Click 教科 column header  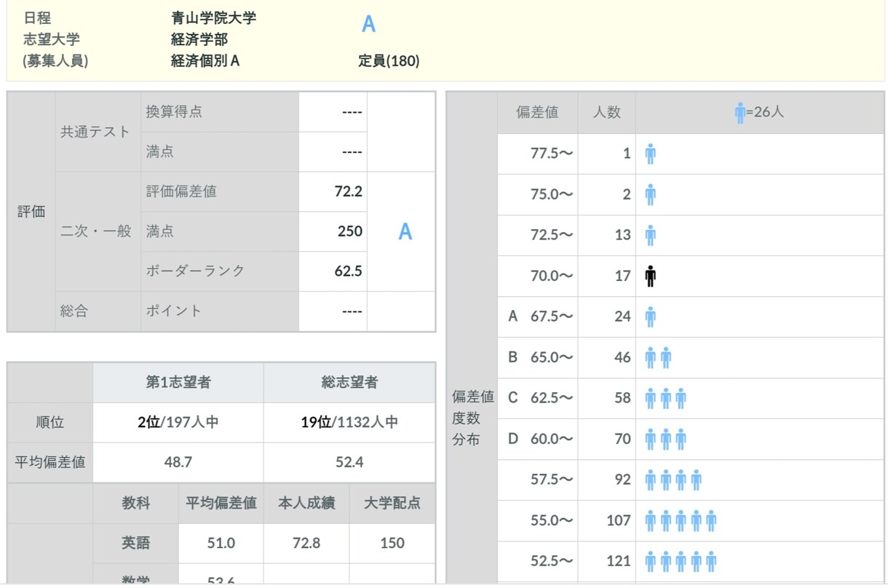click(x=136, y=503)
